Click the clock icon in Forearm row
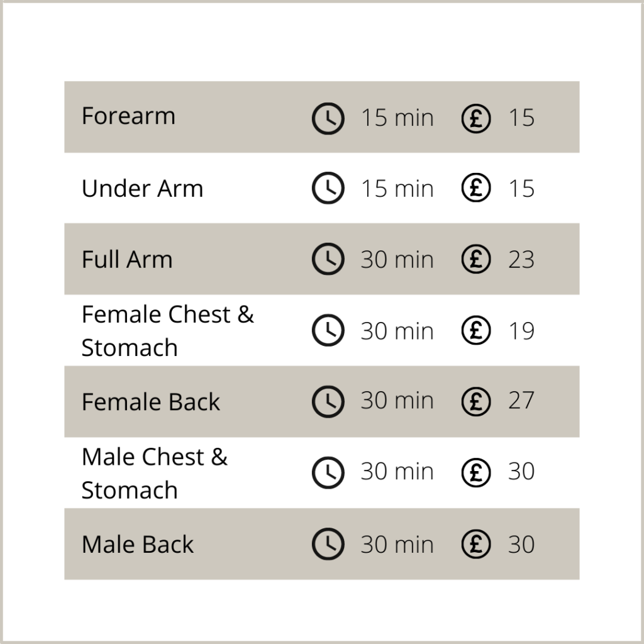Screen dimensions: 644x644 coord(328,118)
